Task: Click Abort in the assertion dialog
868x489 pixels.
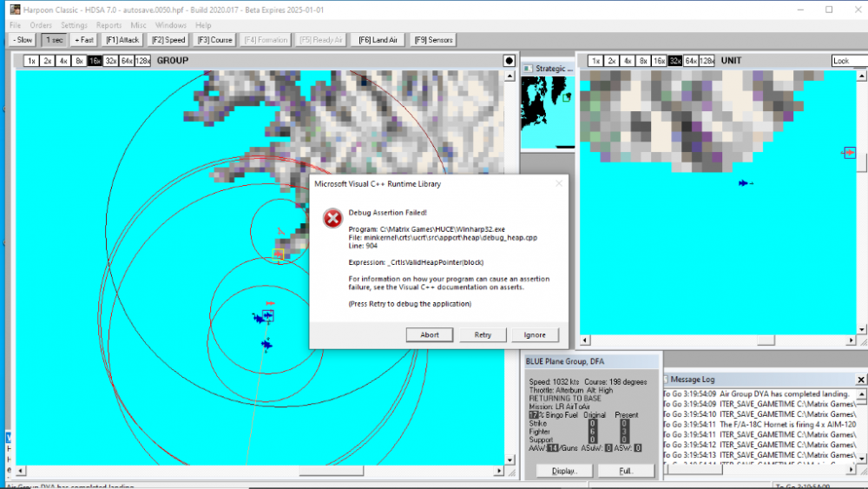Action: 429,335
